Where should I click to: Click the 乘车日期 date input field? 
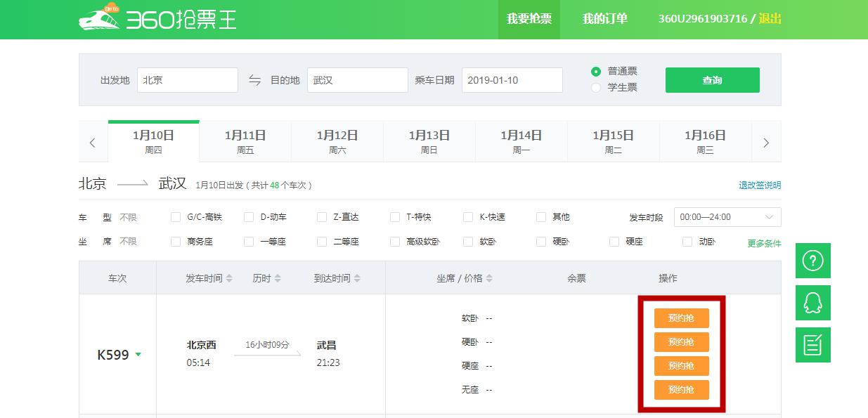coord(512,79)
